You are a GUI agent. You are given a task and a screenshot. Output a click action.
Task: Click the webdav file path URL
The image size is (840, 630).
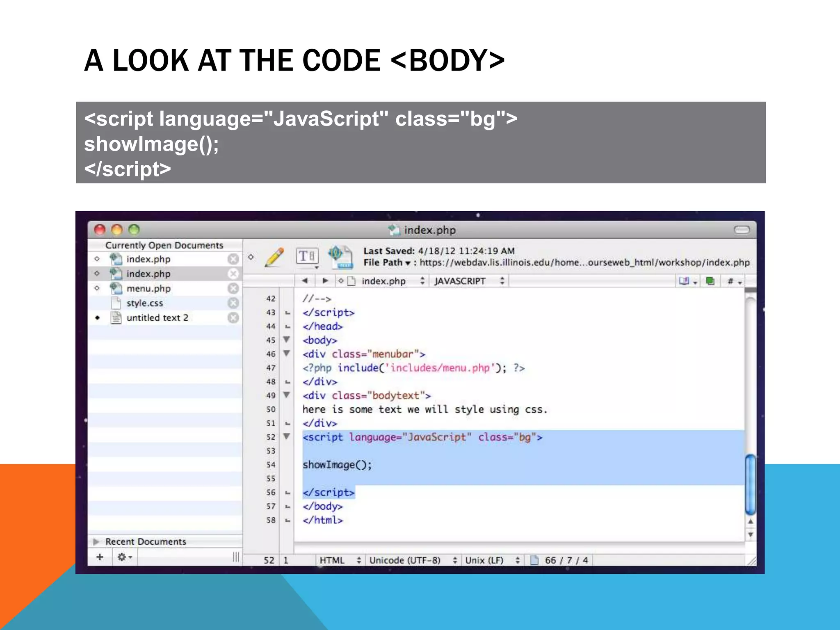coord(584,262)
